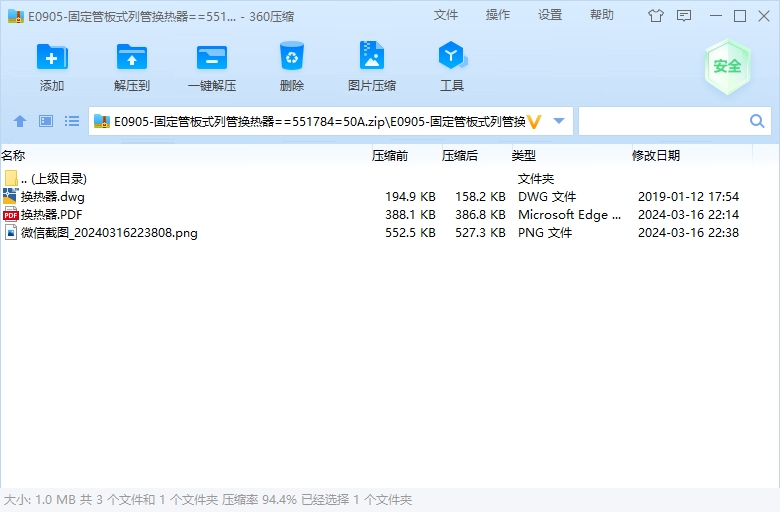This screenshot has width=780, height=512.
Task: Click the 文件夹 type cell
Action: pyautogui.click(x=536, y=178)
